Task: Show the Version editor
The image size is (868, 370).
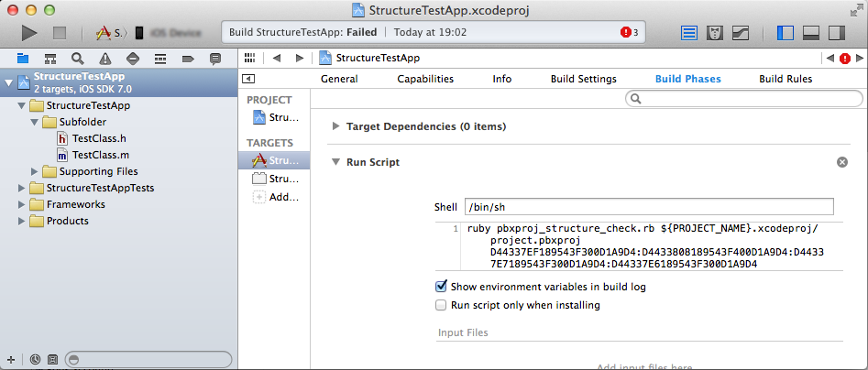Action: click(741, 33)
